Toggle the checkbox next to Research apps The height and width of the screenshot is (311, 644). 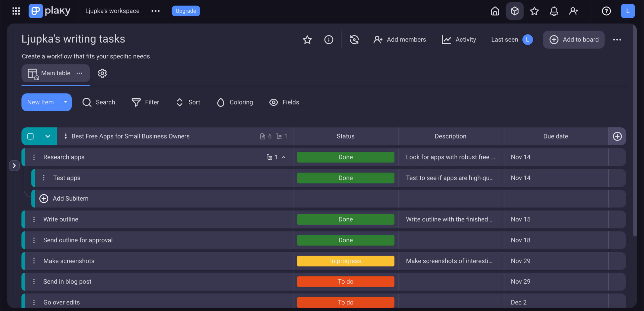pyautogui.click(x=31, y=157)
